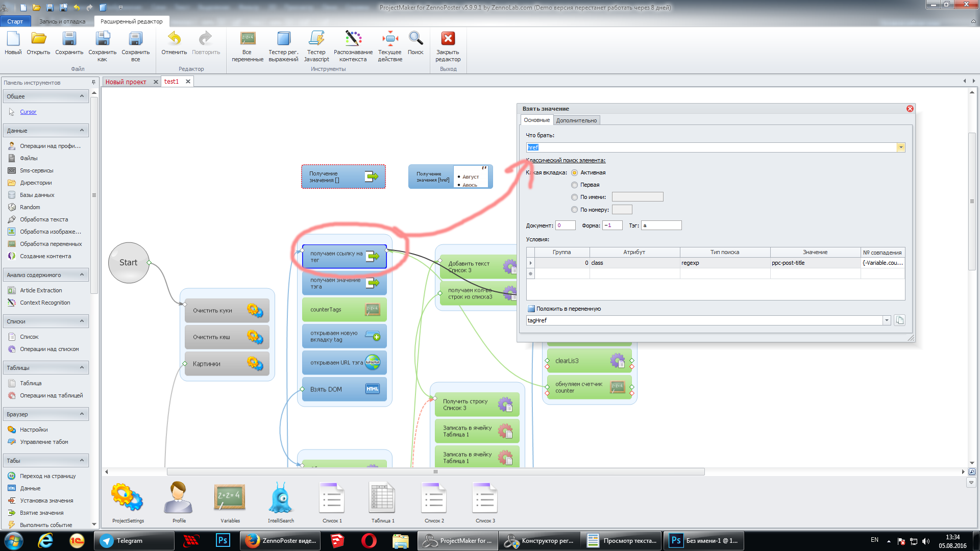Click horizontal scrollbar of canvas
This screenshot has width=980, height=551.
click(x=435, y=472)
